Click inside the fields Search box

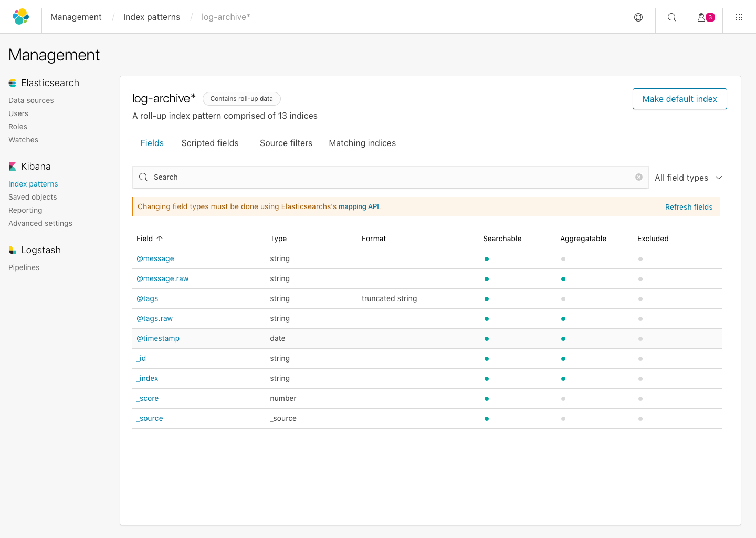(388, 177)
